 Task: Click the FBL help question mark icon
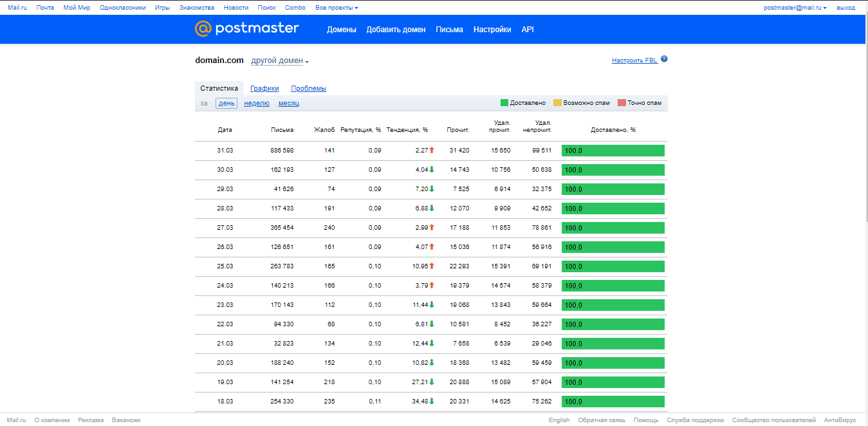[x=664, y=59]
